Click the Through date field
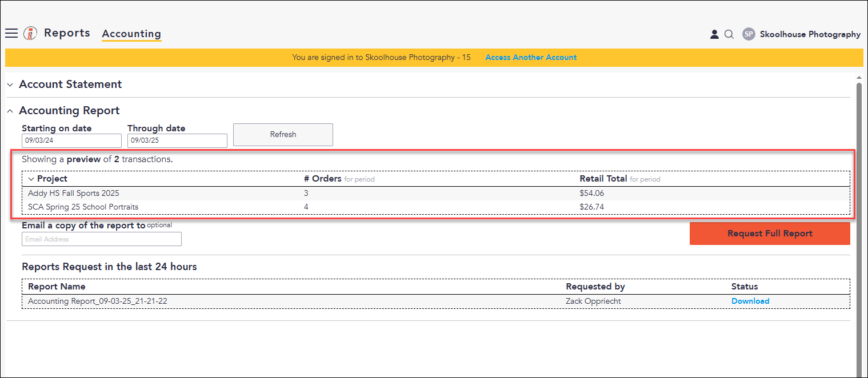Viewport: 868px width, 378px height. [x=177, y=140]
